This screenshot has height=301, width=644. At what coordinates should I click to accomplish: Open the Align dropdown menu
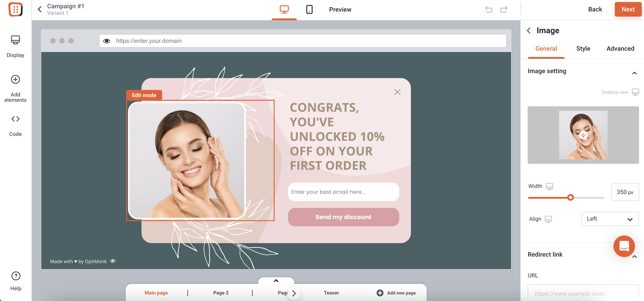tap(609, 219)
